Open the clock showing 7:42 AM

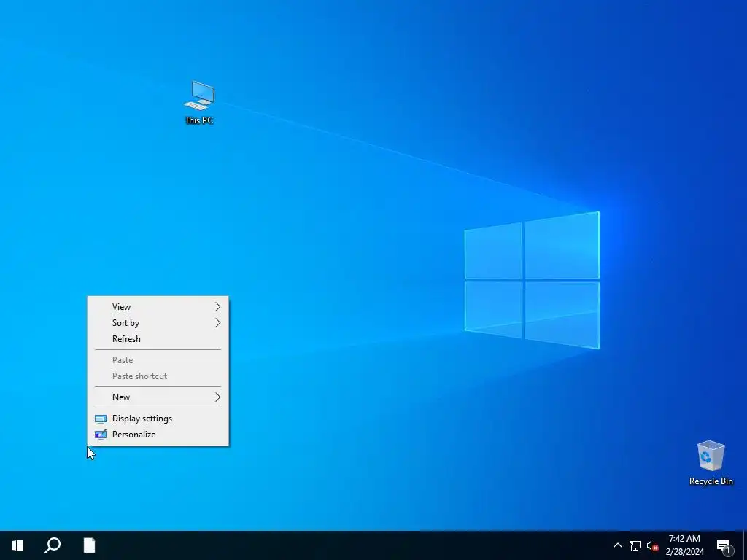click(684, 545)
